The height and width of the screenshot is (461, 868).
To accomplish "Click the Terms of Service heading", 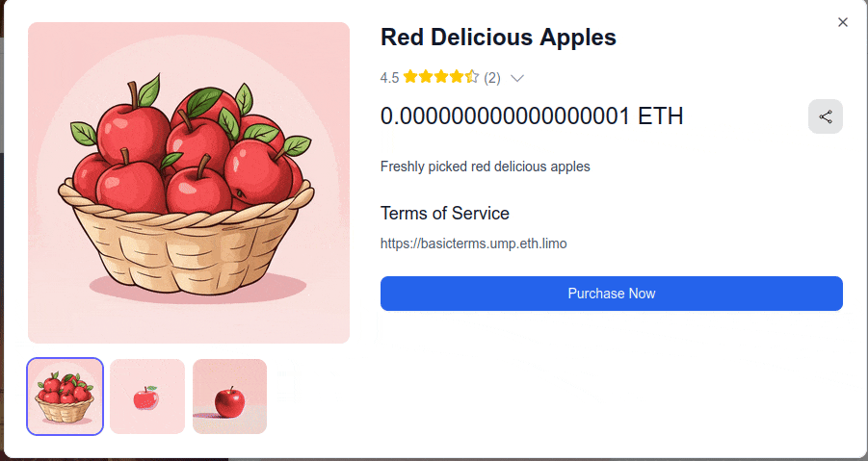I will 445,213.
